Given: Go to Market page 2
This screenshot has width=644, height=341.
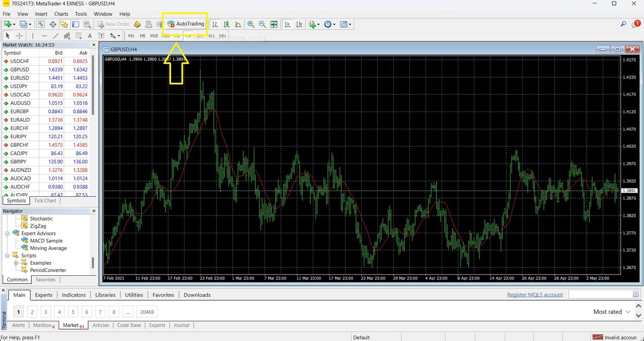Looking at the screenshot, I should coord(32,312).
